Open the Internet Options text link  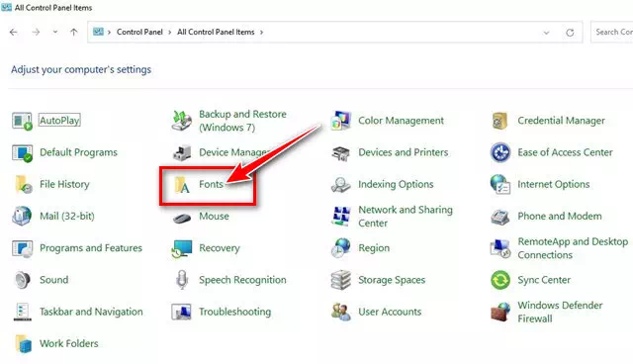click(x=554, y=184)
